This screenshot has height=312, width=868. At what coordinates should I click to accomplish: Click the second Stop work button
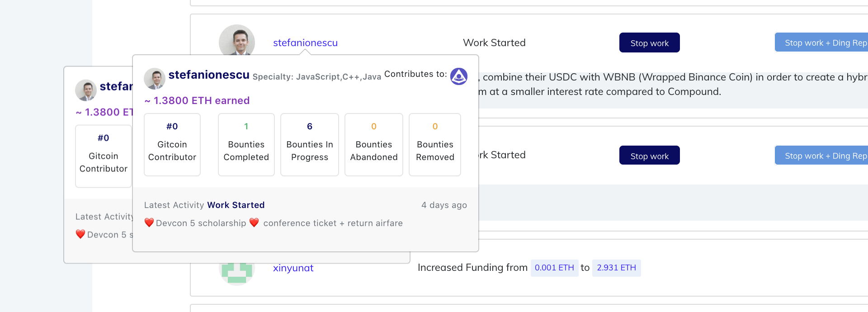tap(649, 155)
